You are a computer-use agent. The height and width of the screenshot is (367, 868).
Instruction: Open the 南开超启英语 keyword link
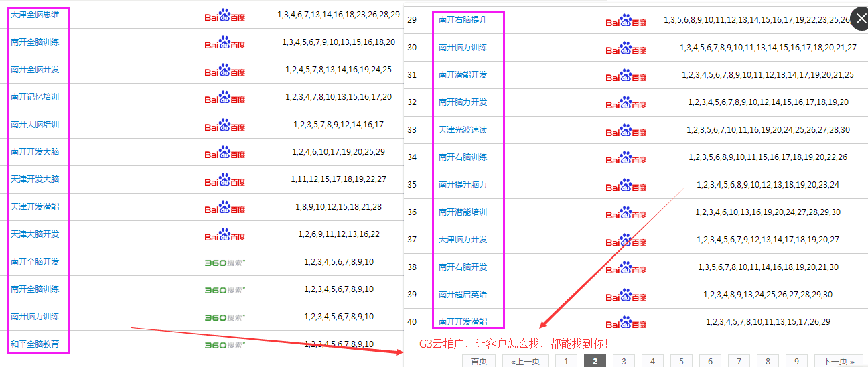[x=463, y=295]
